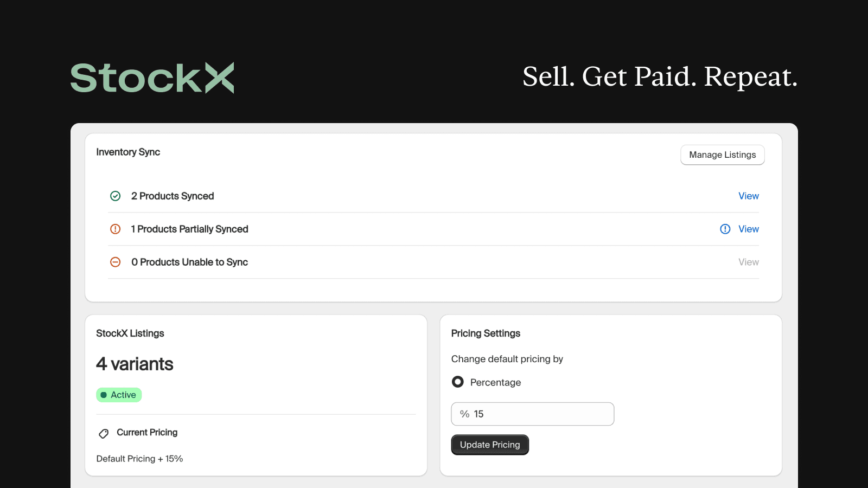Click the Current Pricing tag icon
Screen dimensions: 868x488
point(104,433)
